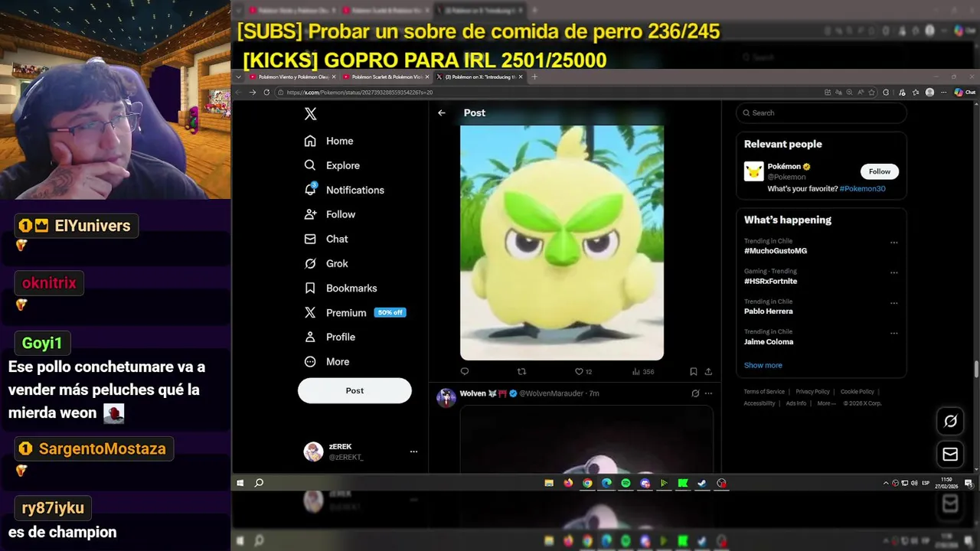Open Firefox from taskbar
980x551 pixels.
tap(568, 483)
